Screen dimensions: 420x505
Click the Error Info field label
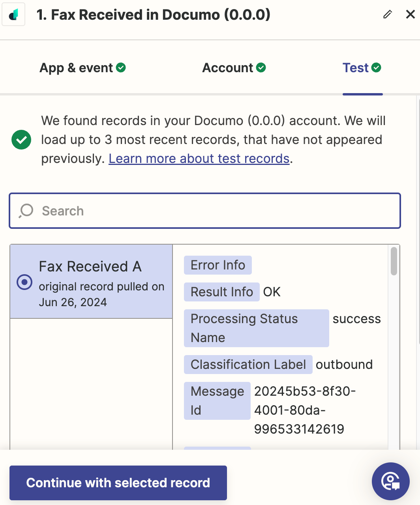tap(218, 265)
